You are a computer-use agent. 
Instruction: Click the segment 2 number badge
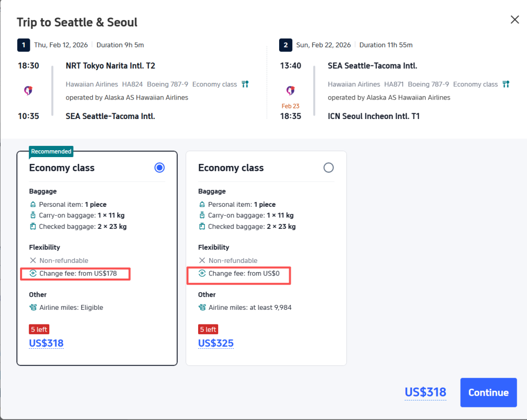click(x=285, y=45)
